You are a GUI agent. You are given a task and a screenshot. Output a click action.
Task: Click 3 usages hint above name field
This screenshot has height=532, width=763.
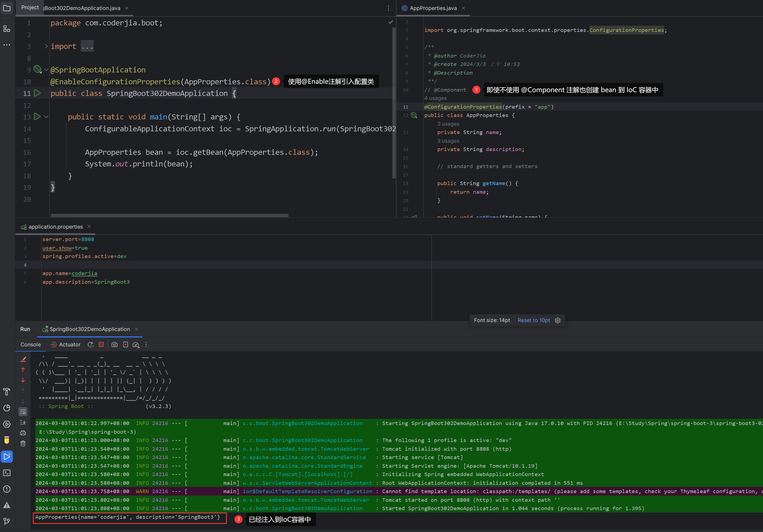pyautogui.click(x=448, y=124)
